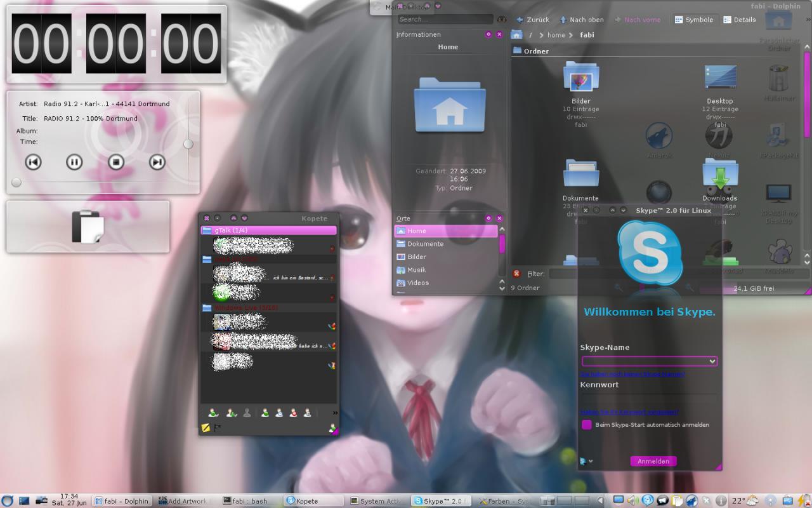Click the home icon in Dolphin breadcrumb
Viewport: 812px width, 508px height.
coord(517,35)
